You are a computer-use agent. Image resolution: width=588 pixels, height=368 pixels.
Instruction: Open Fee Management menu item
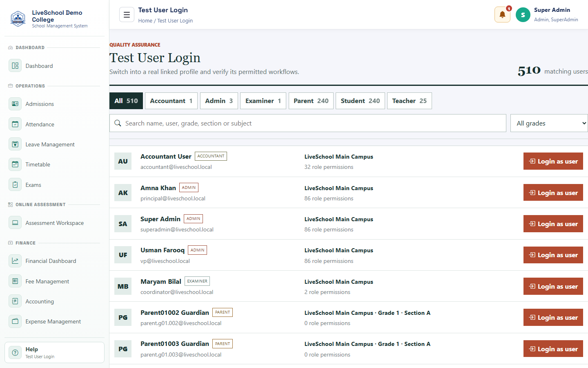coord(54,281)
